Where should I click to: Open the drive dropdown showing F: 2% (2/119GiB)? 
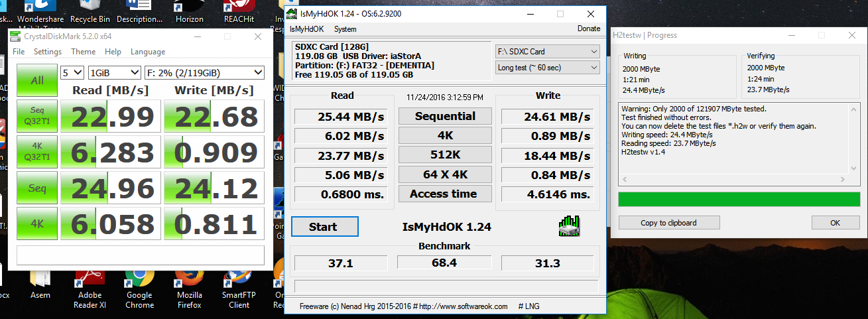[204, 72]
